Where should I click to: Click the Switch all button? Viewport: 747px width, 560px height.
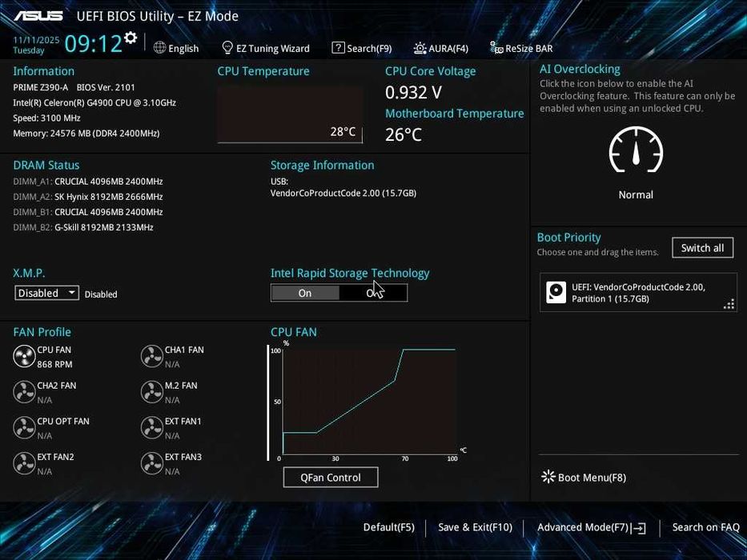coord(702,248)
